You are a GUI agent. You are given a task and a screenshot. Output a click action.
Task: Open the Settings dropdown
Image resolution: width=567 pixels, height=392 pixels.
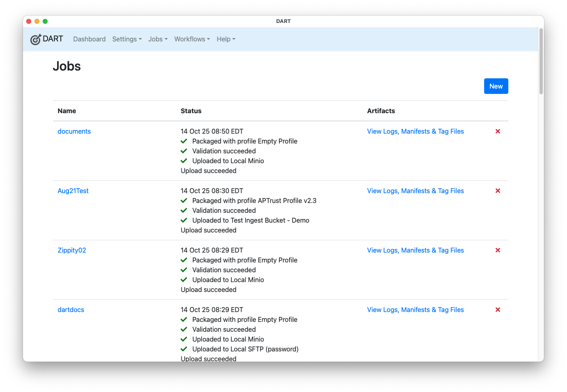tap(127, 39)
